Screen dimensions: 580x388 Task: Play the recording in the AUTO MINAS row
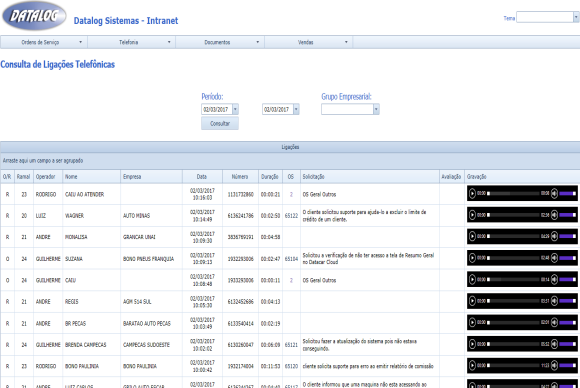472,215
